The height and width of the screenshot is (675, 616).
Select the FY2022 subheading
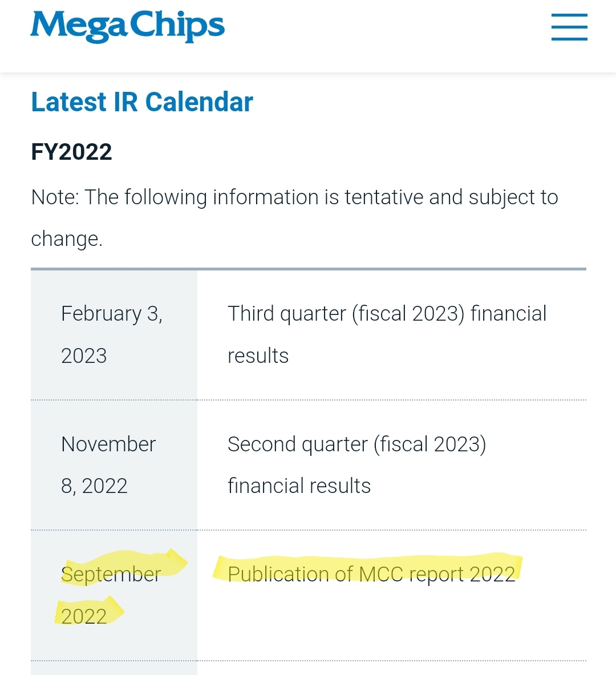tap(71, 152)
